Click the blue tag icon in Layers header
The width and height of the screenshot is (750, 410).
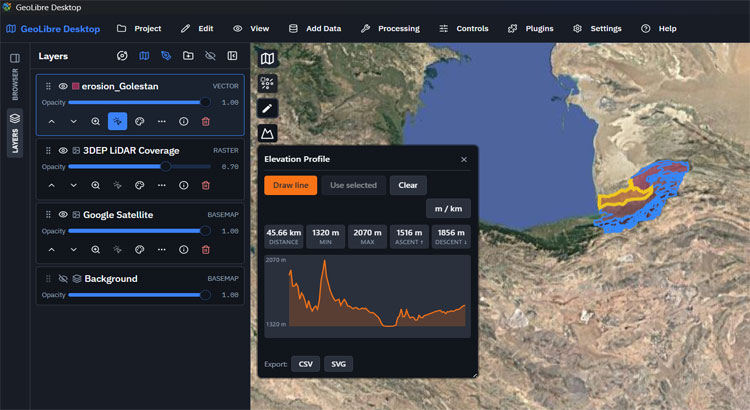point(166,56)
